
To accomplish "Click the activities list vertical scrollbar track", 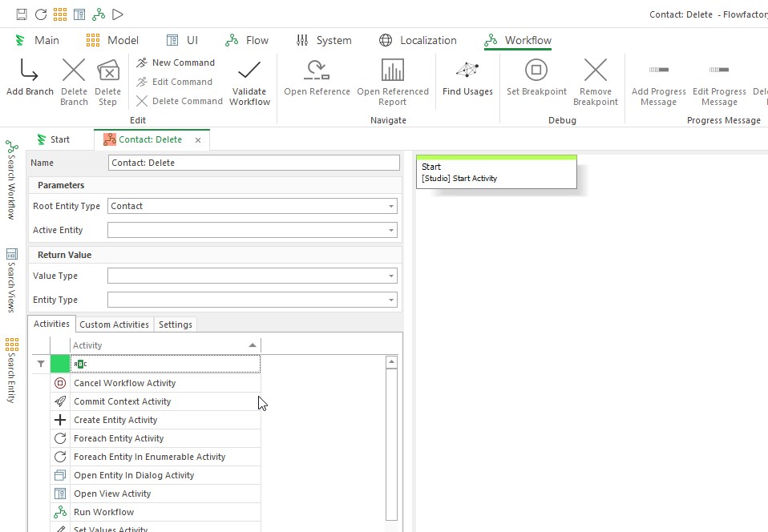I will (391, 444).
